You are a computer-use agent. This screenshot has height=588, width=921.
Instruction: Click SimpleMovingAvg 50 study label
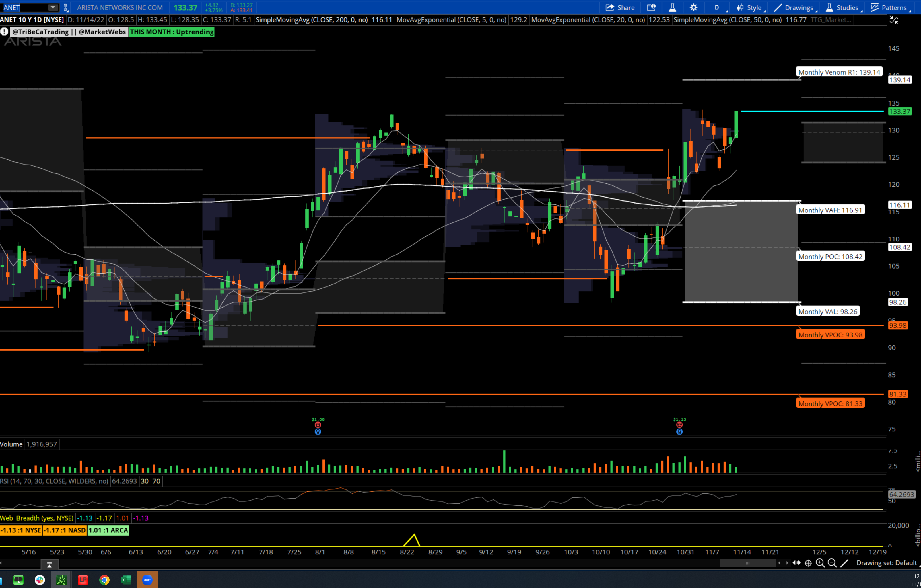(727, 19)
